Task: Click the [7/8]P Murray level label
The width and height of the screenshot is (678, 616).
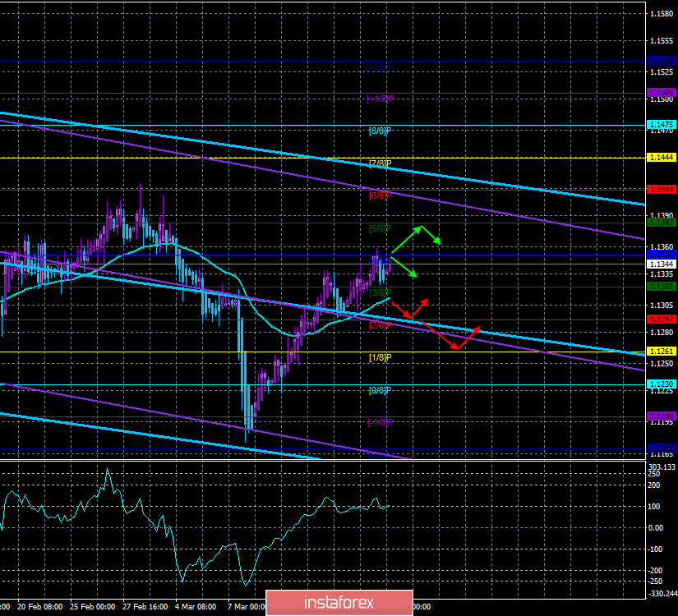Action: [380, 163]
